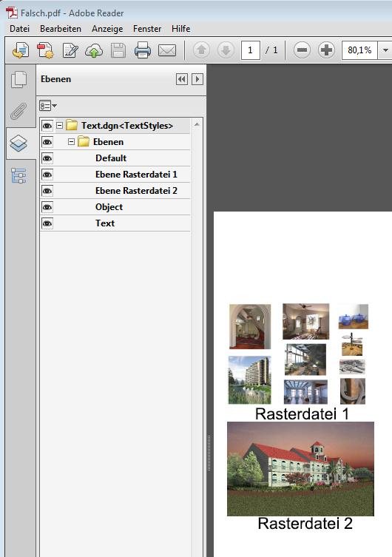Viewport: 392px width, 557px height.
Task: Hide the Ebene Rasterdatei 1 layer
Action: (x=47, y=175)
